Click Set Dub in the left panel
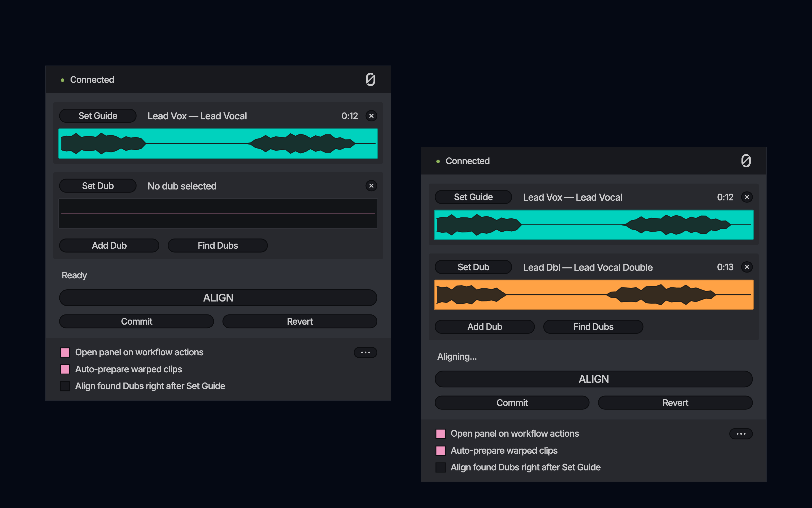The image size is (812, 508). pyautogui.click(x=98, y=186)
